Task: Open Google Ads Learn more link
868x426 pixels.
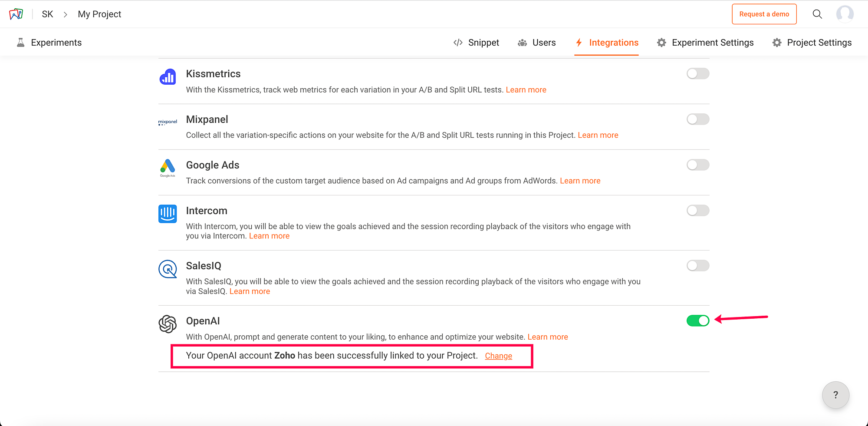Action: pos(580,181)
